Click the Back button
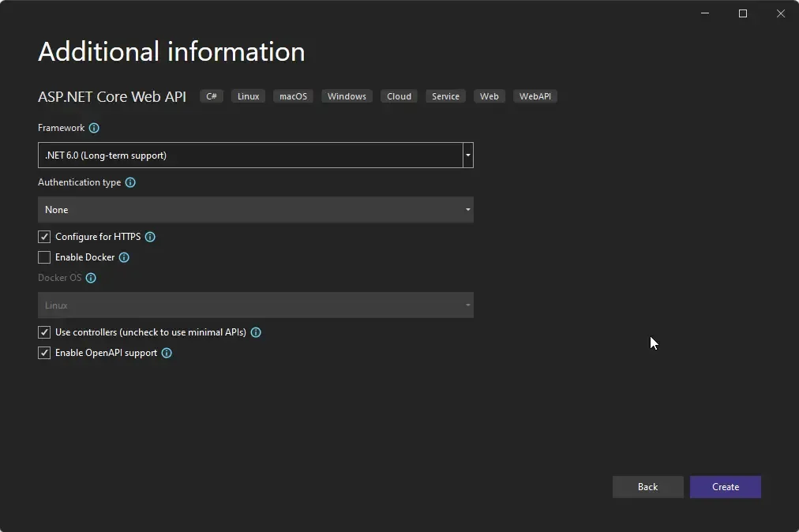799x532 pixels. pos(647,487)
